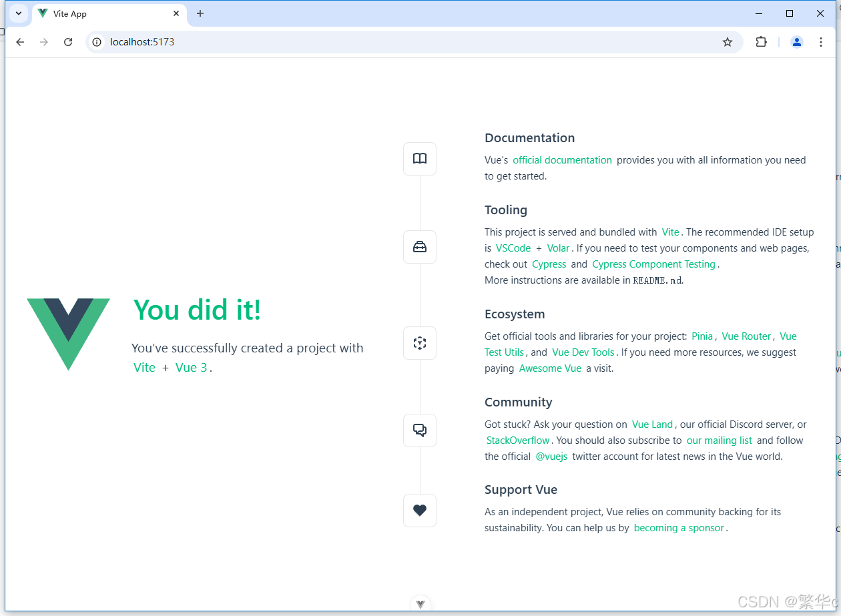Viewport: 841px width, 616px height.
Task: Open the StackOverflow link
Action: pos(518,440)
